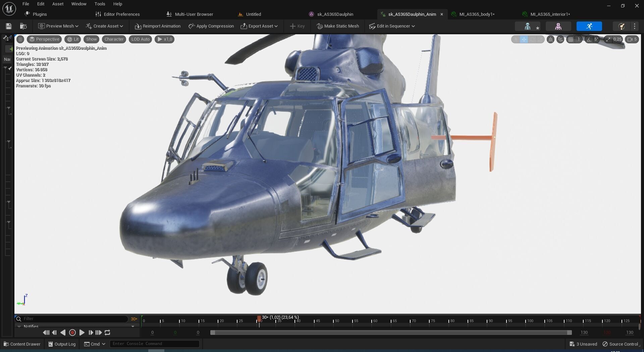Viewport: 644px width, 352px height.
Task: Expand the Create Asset dropdown
Action: [x=104, y=26]
